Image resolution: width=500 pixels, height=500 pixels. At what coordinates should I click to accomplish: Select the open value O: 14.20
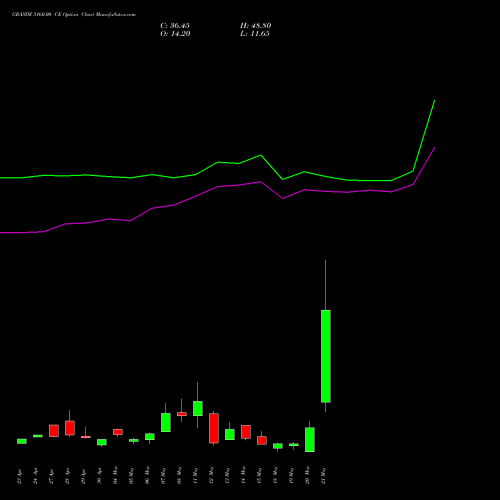pos(175,34)
